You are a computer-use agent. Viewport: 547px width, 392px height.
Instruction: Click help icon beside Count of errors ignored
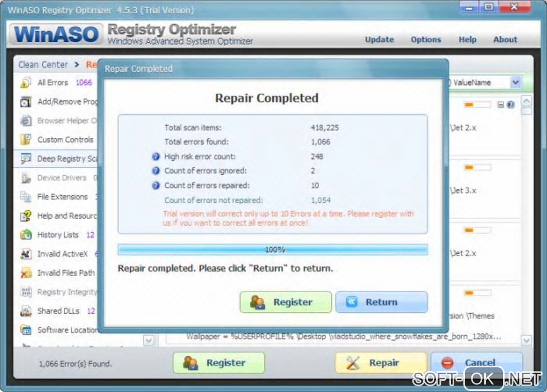(x=156, y=171)
